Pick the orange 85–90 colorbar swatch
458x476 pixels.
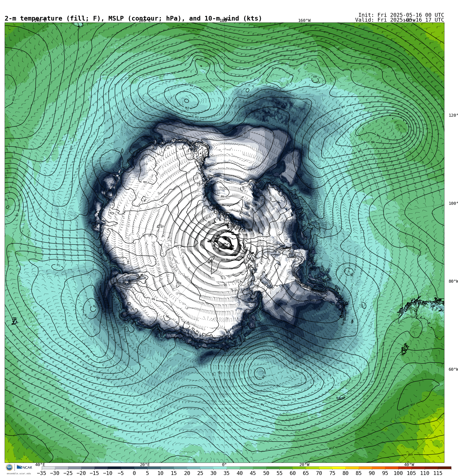coord(365,468)
